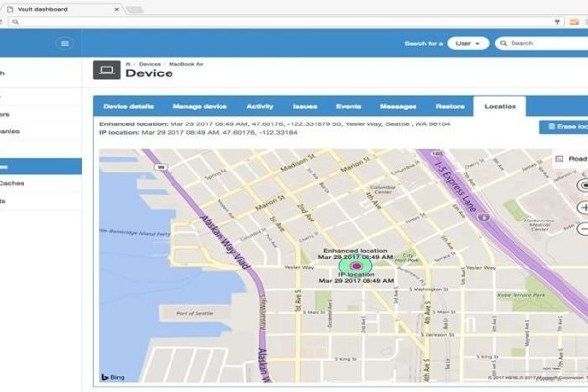Click the City Hall Park label
Image resolution: width=588 pixels, height=392 pixels.
coord(407,258)
